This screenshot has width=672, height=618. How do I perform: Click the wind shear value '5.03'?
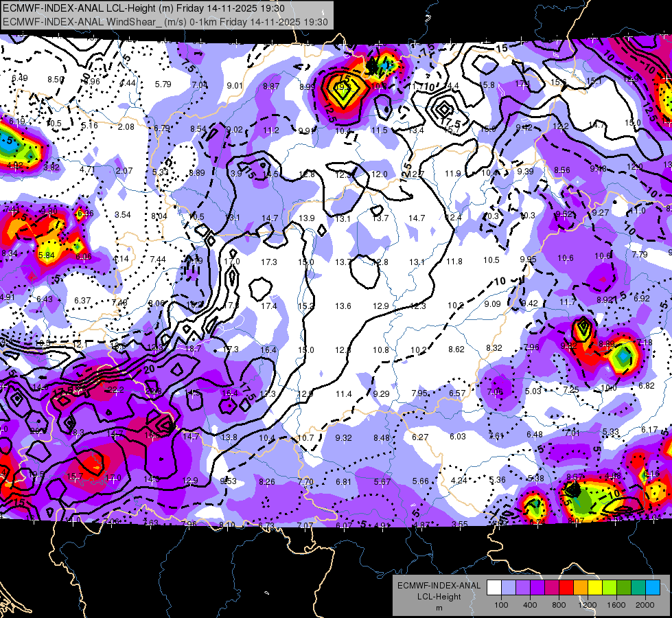533,391
